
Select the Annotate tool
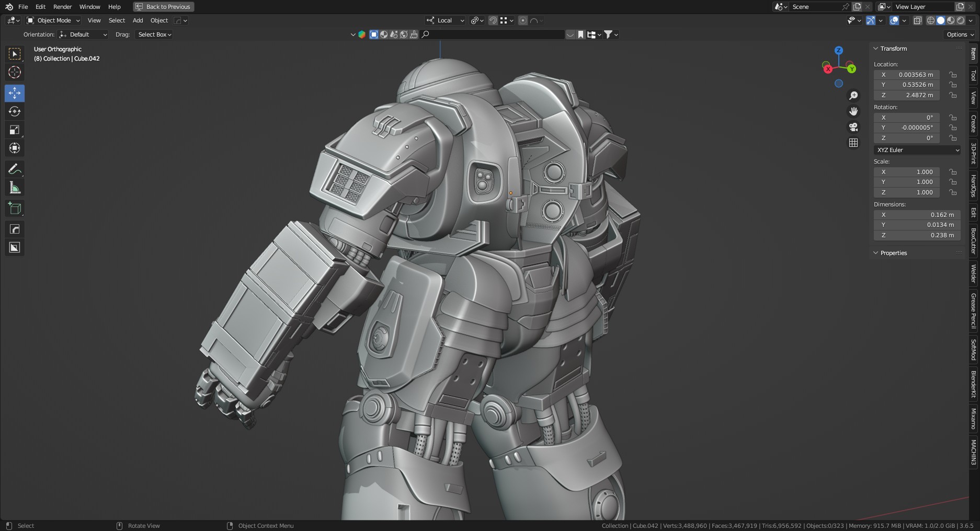pyautogui.click(x=15, y=169)
